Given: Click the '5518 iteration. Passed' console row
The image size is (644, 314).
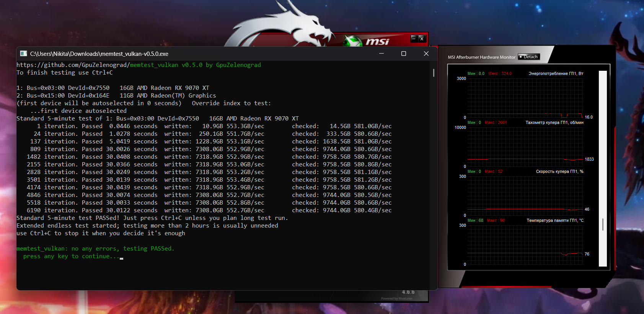Looking at the screenshot, I should pyautogui.click(x=209, y=203).
